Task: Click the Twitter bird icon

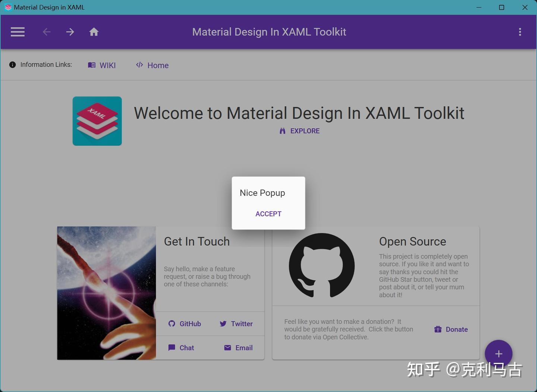Action: (x=223, y=324)
